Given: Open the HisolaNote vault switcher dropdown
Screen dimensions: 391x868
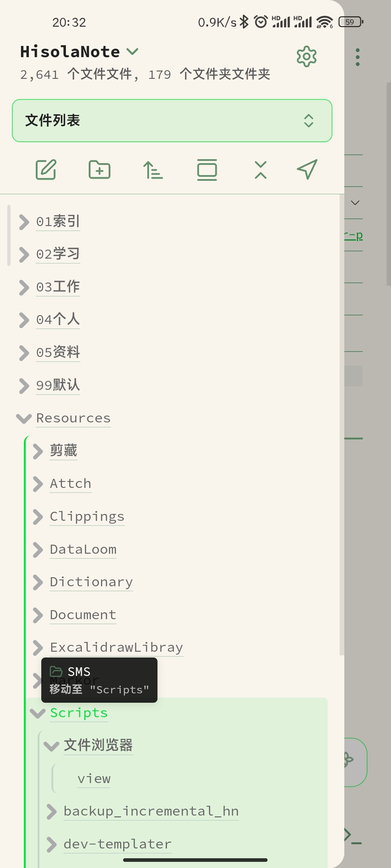Looking at the screenshot, I should (x=133, y=52).
